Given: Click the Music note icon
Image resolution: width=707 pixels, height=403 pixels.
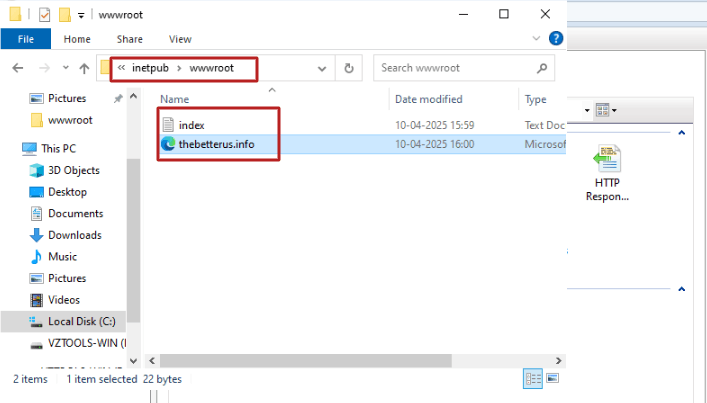Looking at the screenshot, I should tap(36, 257).
